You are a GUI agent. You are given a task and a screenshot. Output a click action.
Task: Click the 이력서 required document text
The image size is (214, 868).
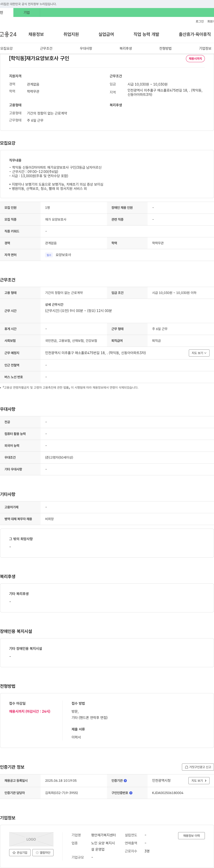(76, 737)
